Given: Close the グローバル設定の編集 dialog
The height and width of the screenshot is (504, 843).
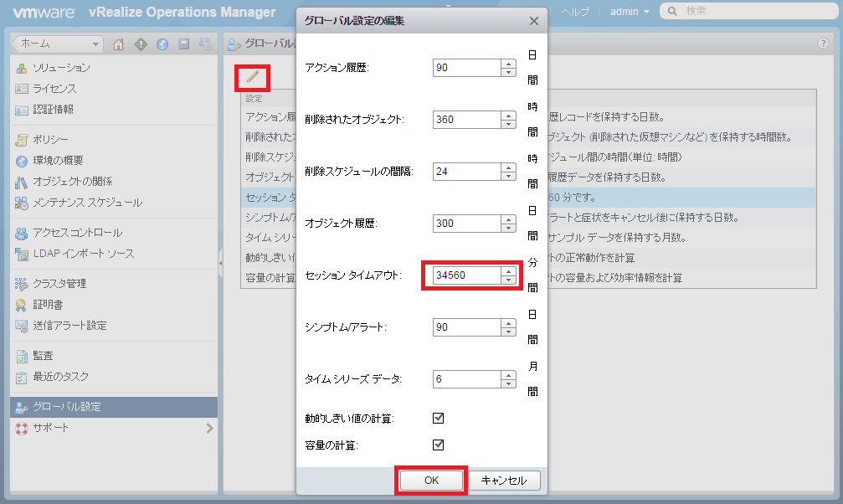Looking at the screenshot, I should point(534,21).
